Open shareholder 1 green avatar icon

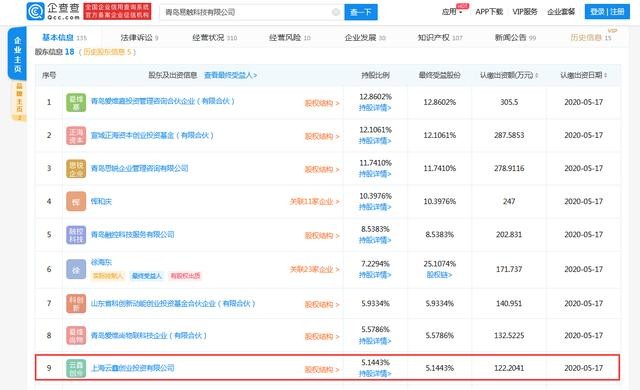pos(76,102)
